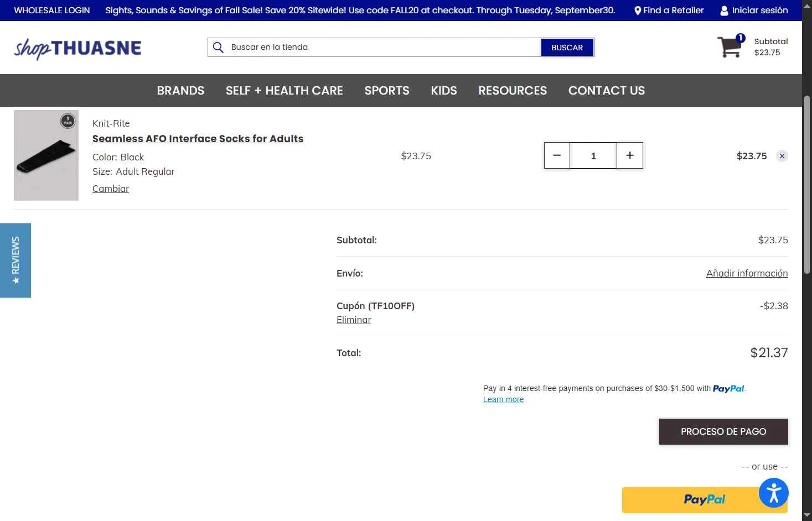Open the SELF + HEALTH CARE menu

pos(285,91)
